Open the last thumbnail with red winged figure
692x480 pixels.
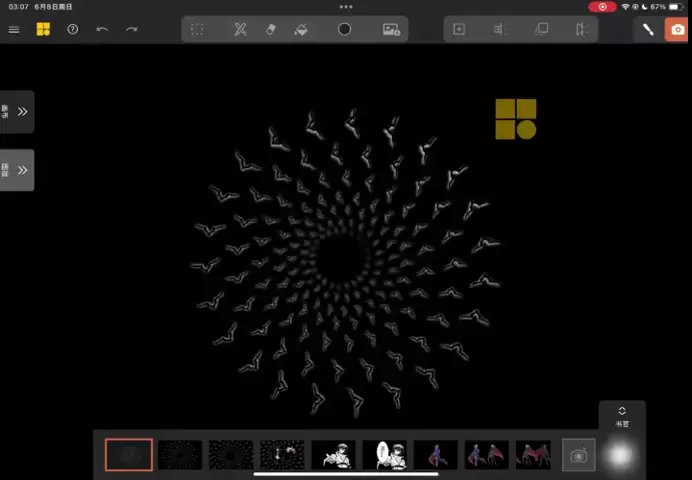click(x=533, y=454)
